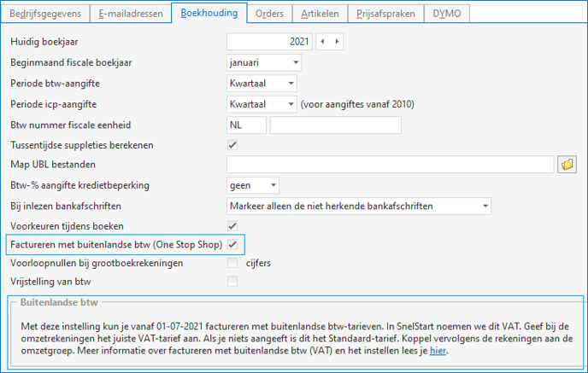
Task: Follow the 'hier' link about VAT
Action: click(x=438, y=351)
